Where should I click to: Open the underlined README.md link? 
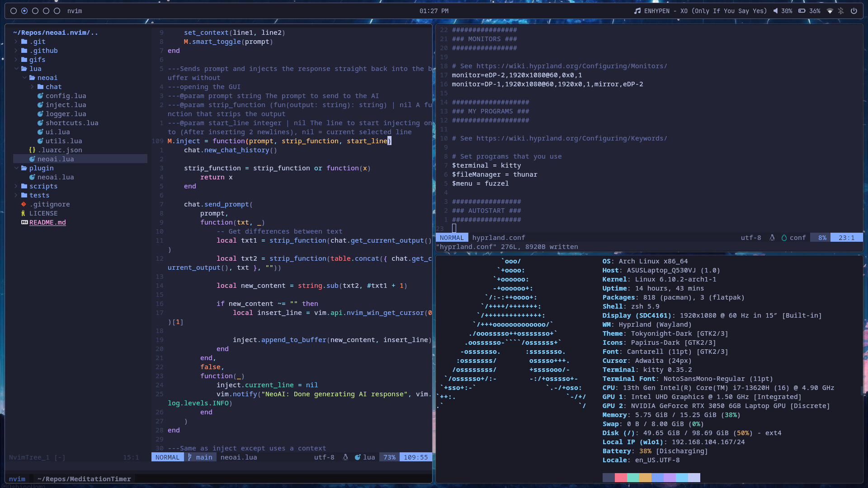coord(47,222)
